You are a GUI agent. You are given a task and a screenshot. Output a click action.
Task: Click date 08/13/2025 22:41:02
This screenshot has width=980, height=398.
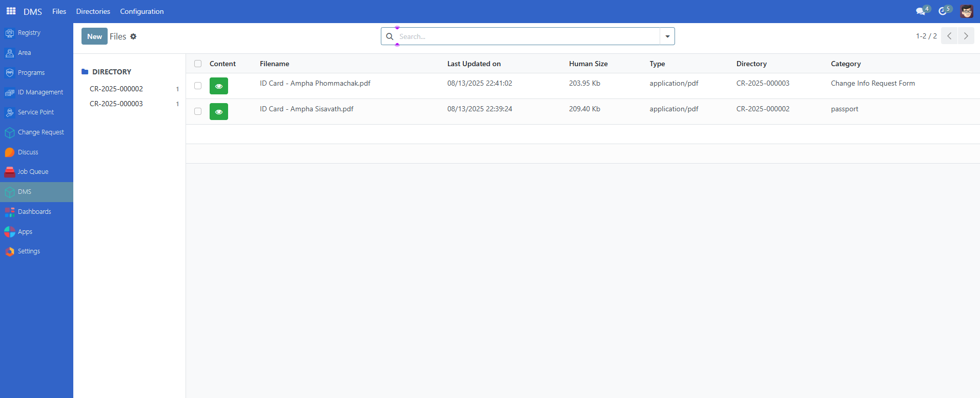480,83
